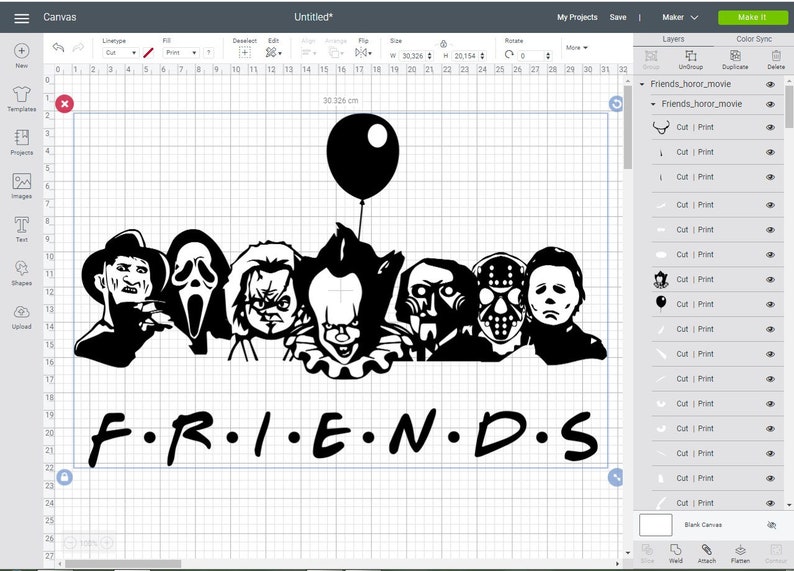Viewport: 794px width, 571px height.
Task: Open the Linetype Cut dropdown
Action: [x=121, y=53]
